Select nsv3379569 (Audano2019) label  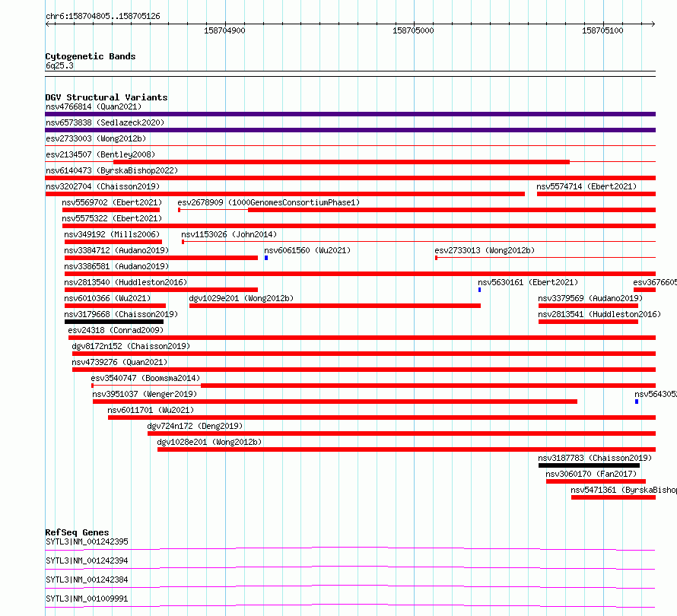590,298
